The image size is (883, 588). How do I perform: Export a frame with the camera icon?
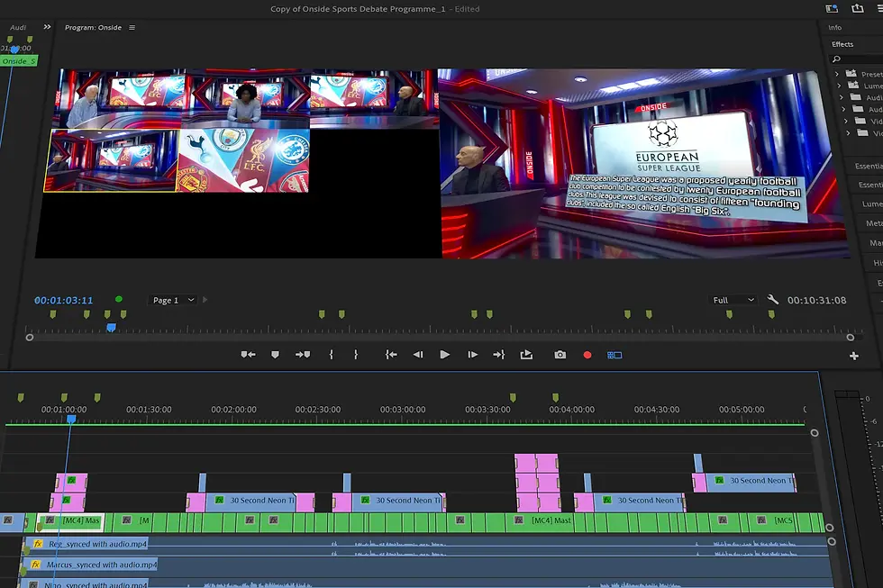pos(560,355)
